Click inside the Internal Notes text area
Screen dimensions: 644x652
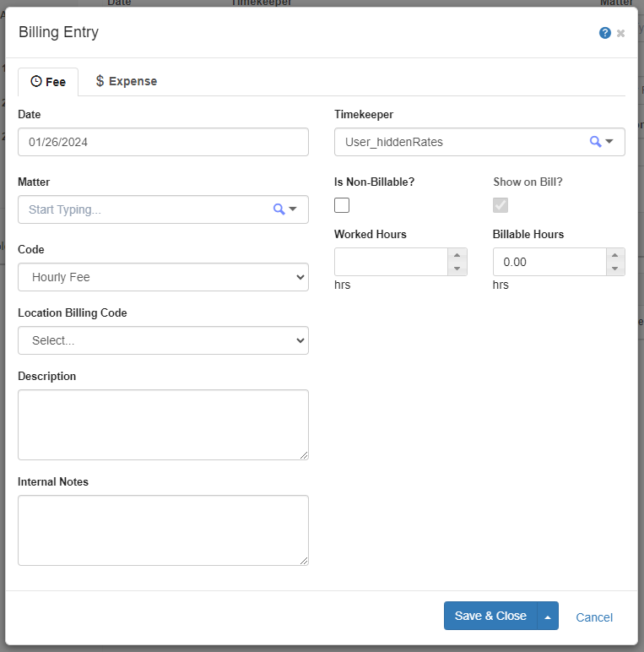click(x=163, y=530)
